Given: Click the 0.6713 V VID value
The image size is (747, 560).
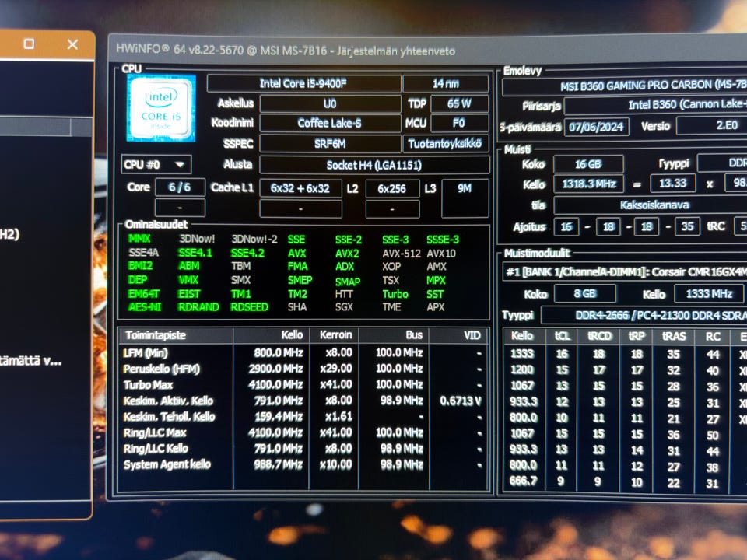Looking at the screenshot, I should point(460,401).
